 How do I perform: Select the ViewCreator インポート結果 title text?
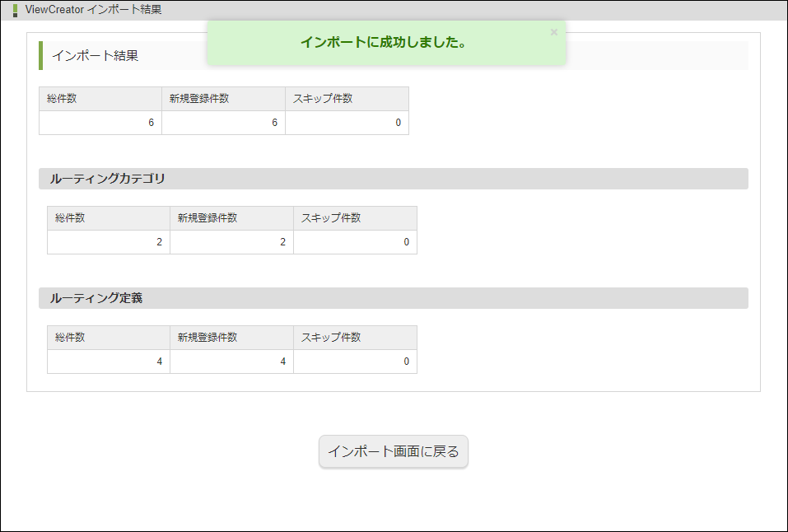click(x=94, y=10)
